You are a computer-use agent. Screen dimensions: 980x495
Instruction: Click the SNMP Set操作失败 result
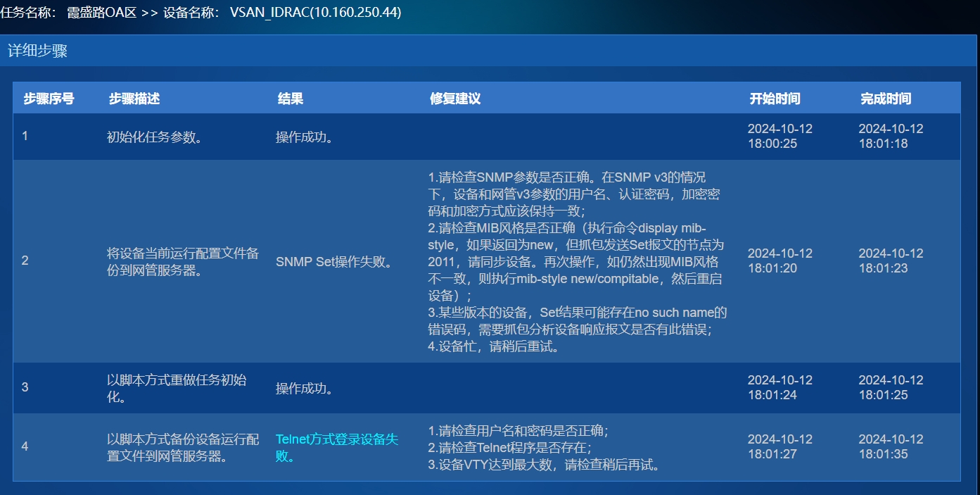[x=334, y=262]
